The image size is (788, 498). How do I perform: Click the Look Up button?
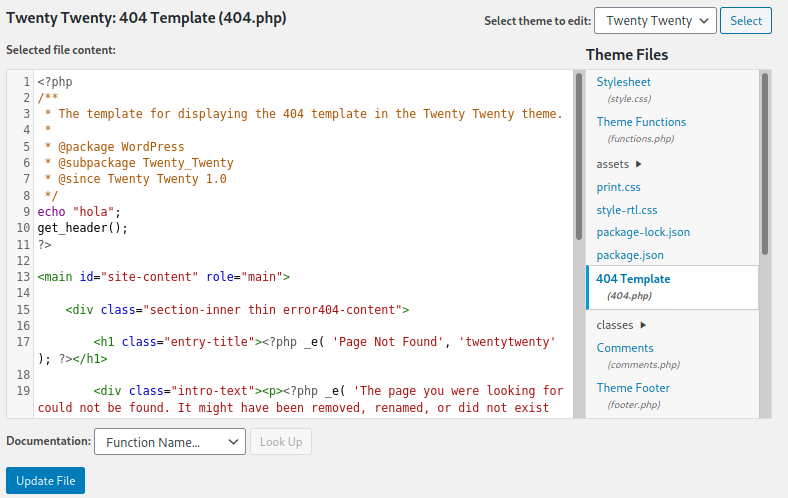[281, 442]
